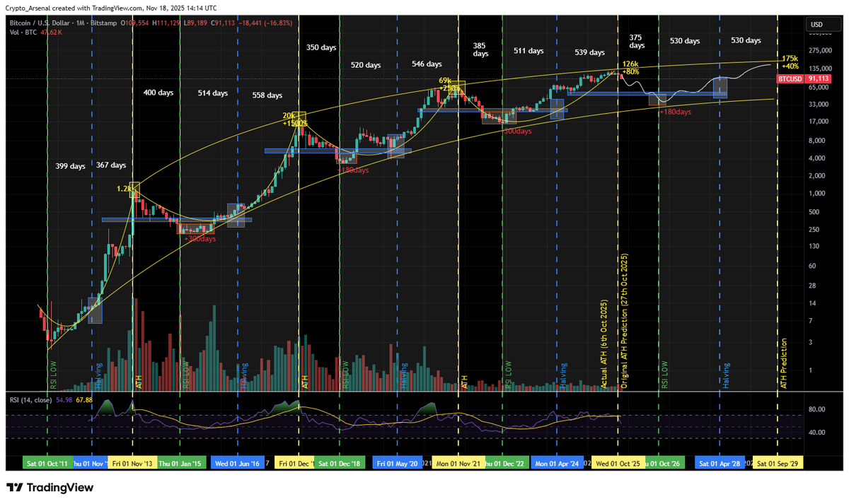The image size is (849, 504).
Task: Select the Wed 01 Oct '25 date label
Action: point(618,464)
